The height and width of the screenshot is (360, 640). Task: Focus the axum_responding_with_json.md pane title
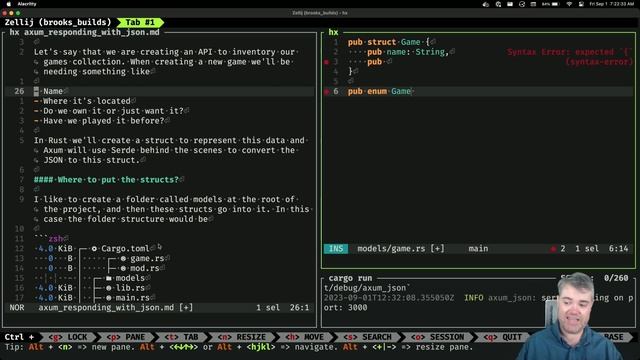click(84, 32)
